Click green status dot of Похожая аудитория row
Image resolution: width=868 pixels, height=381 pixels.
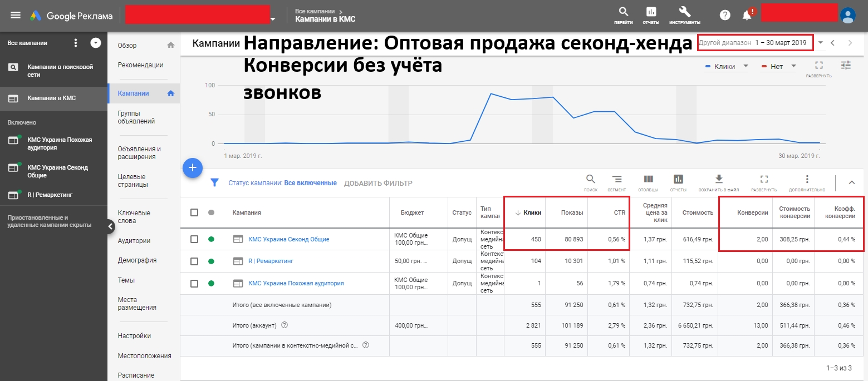(x=211, y=283)
